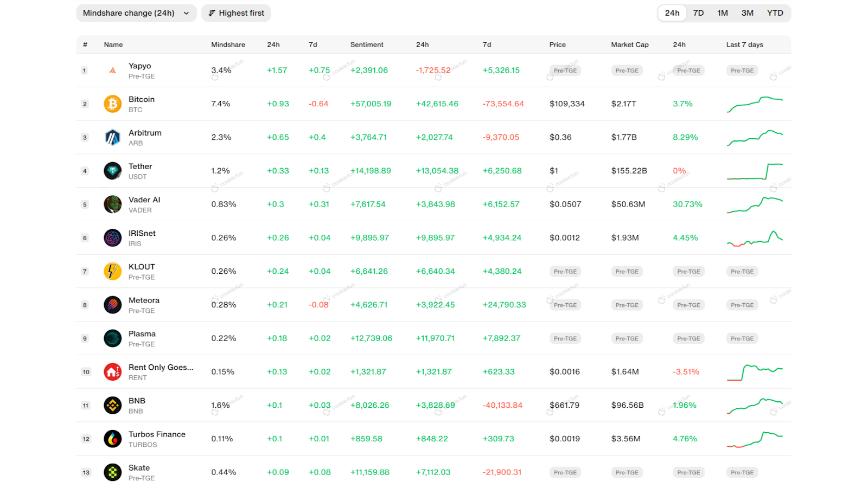Click the Rent Only Goes house icon
This screenshot has width=868, height=488.
pyautogui.click(x=113, y=372)
